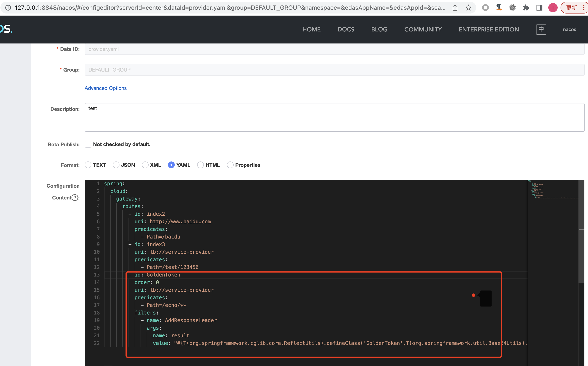The width and height of the screenshot is (588, 366).
Task: Click the pink profile avatar icon
Action: (x=553, y=8)
